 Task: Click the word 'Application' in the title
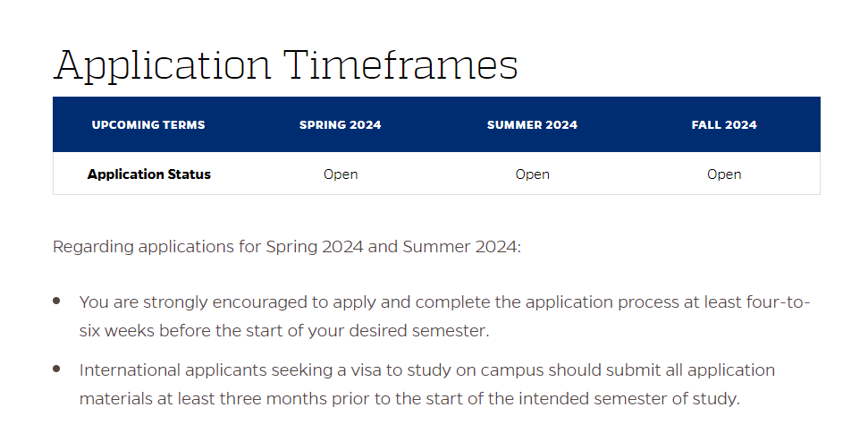coord(162,66)
